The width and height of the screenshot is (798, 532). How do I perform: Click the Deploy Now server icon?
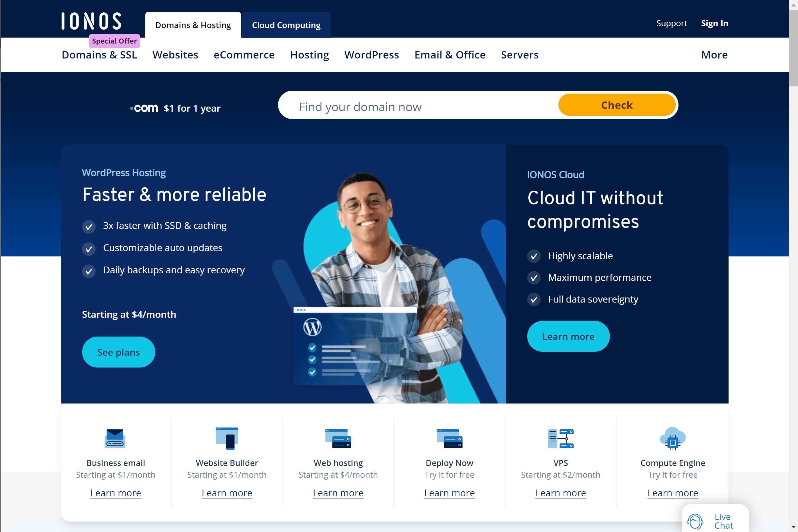point(450,438)
